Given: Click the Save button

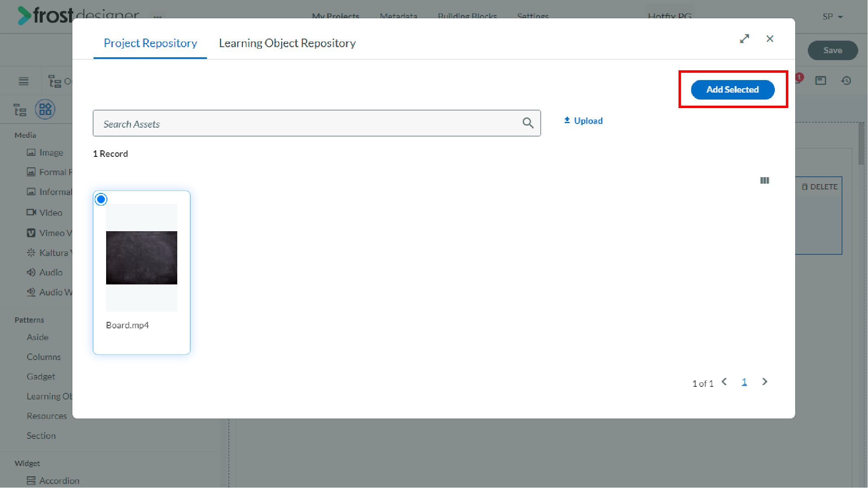Looking at the screenshot, I should pyautogui.click(x=833, y=50).
